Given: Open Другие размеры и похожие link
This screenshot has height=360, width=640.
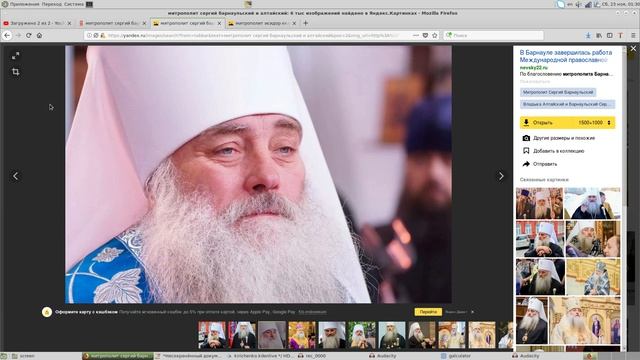Looking at the screenshot, I should (564, 138).
